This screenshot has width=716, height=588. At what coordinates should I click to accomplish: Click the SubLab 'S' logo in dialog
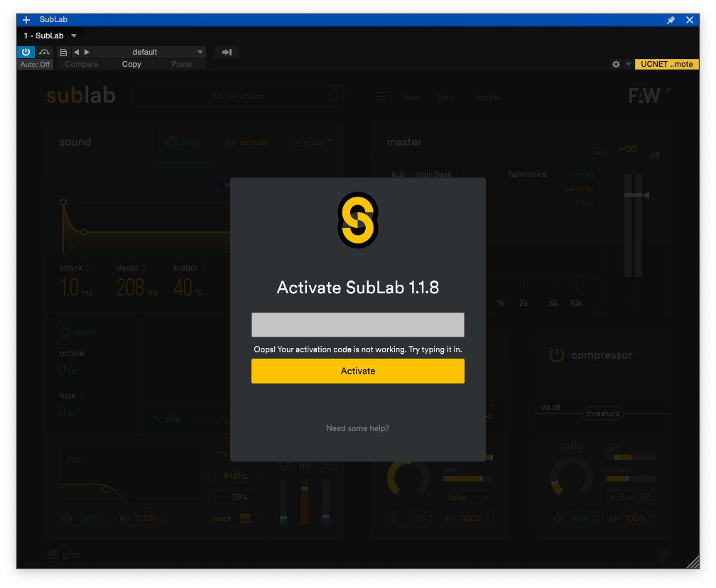click(x=357, y=220)
